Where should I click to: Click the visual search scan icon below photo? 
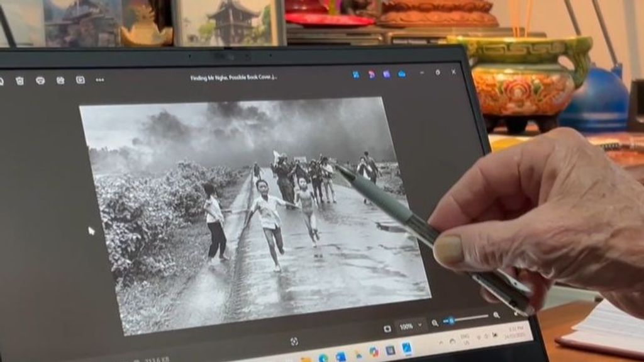coord(294,341)
